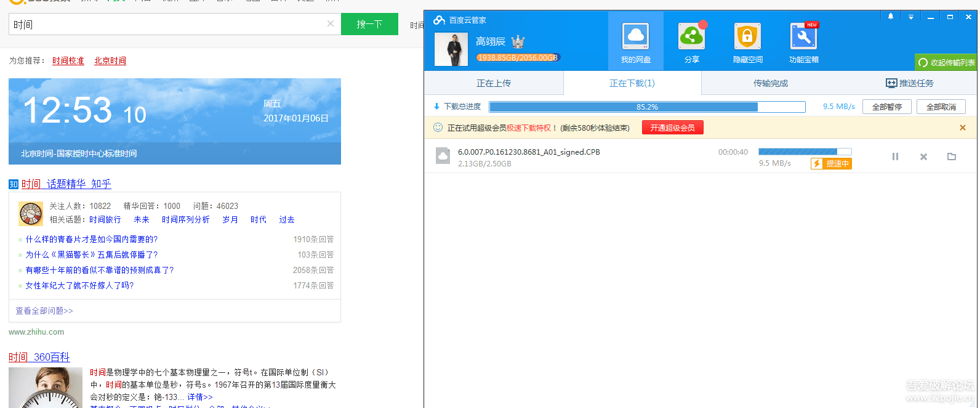Click the green 搜一下 search button
Screen dimensions: 980x408
click(369, 24)
